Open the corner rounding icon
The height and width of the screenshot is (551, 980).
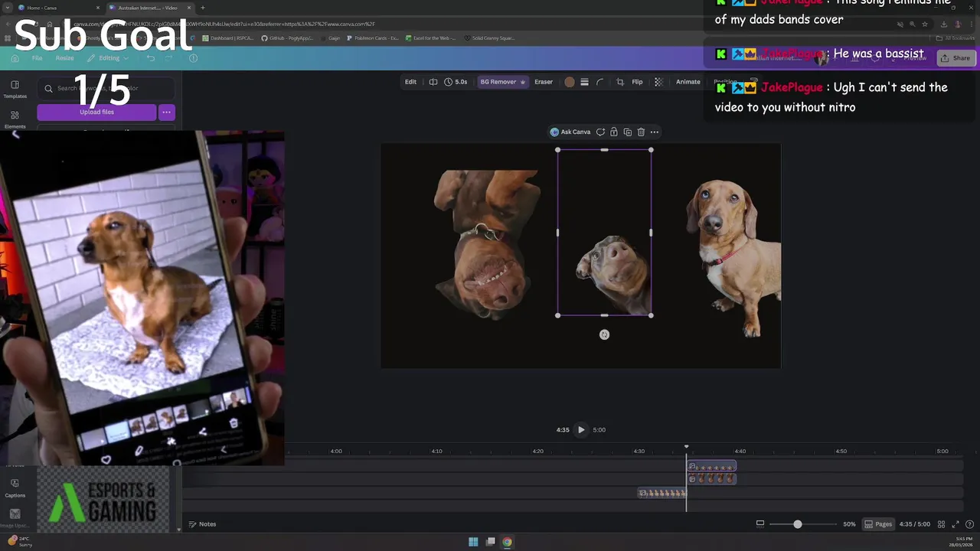click(x=599, y=82)
